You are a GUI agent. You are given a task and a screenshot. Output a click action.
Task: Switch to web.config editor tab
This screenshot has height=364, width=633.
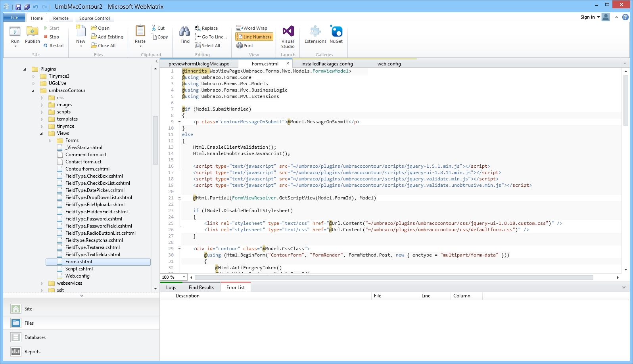pos(389,63)
